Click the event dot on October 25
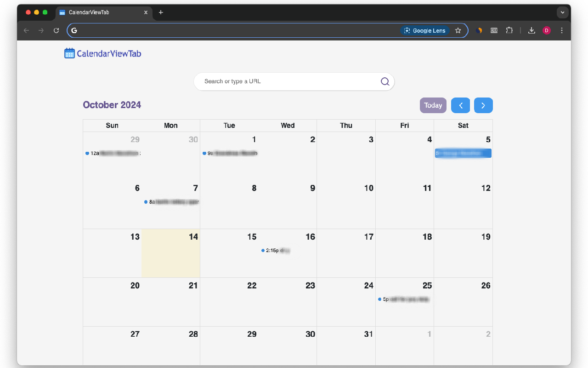 pos(379,299)
